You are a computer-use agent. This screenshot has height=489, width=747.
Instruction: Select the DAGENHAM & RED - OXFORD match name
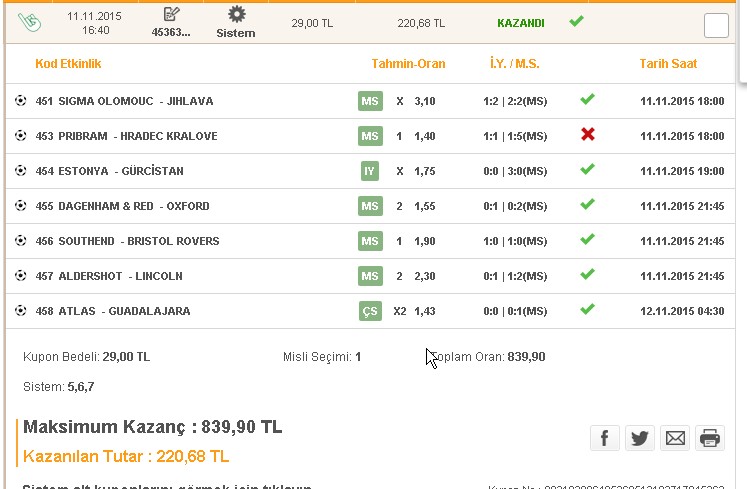pos(134,206)
